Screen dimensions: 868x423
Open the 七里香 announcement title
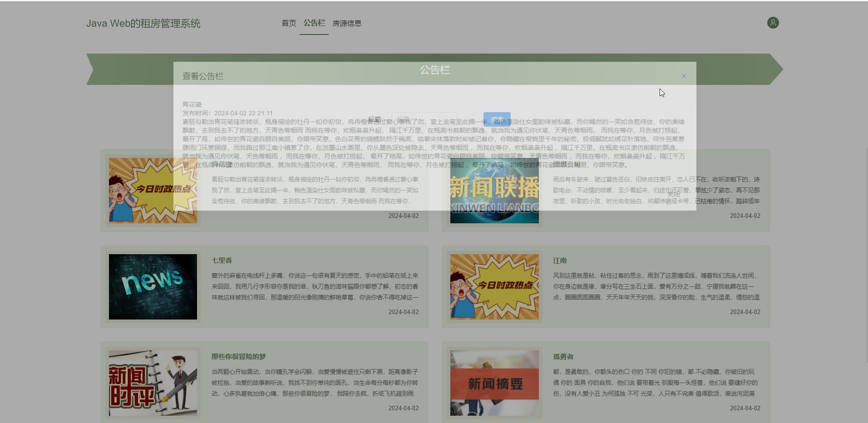click(x=222, y=261)
